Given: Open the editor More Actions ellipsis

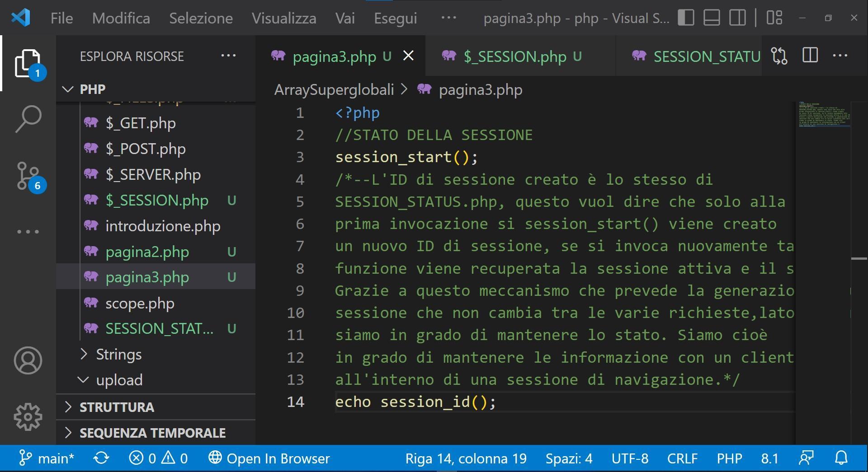Looking at the screenshot, I should point(840,56).
